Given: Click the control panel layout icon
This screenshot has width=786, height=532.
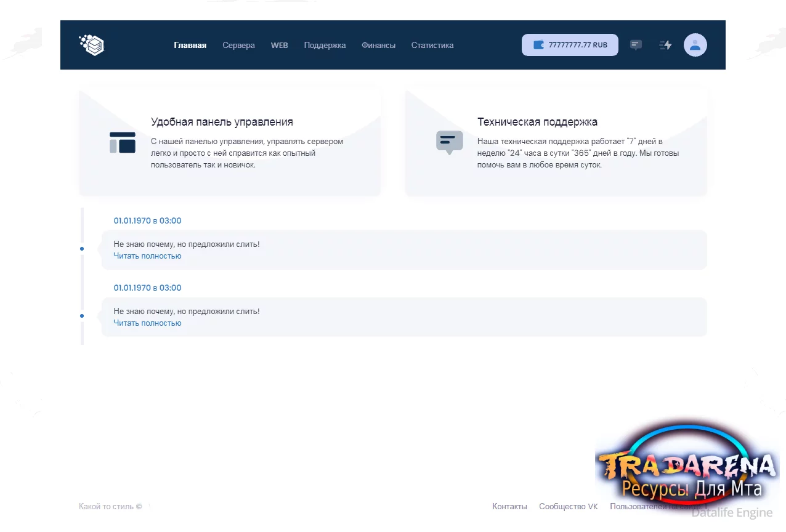Looking at the screenshot, I should point(123,142).
